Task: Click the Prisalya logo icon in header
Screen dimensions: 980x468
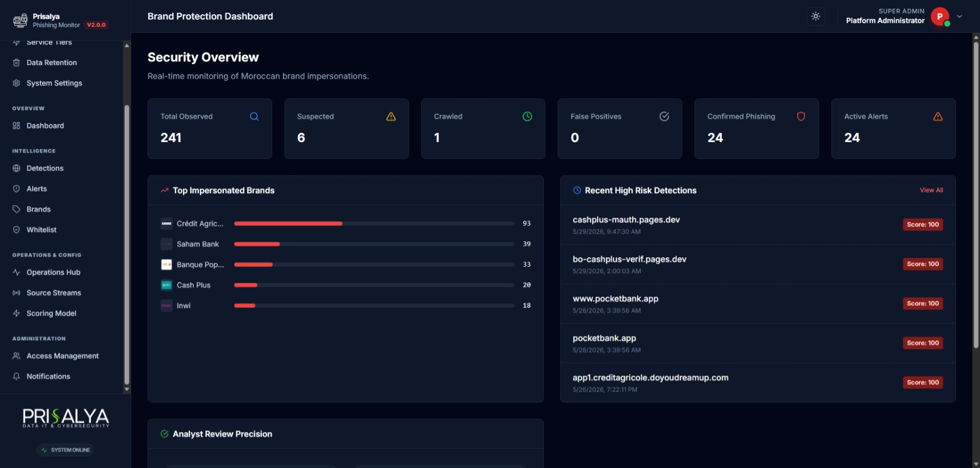Action: [20, 21]
